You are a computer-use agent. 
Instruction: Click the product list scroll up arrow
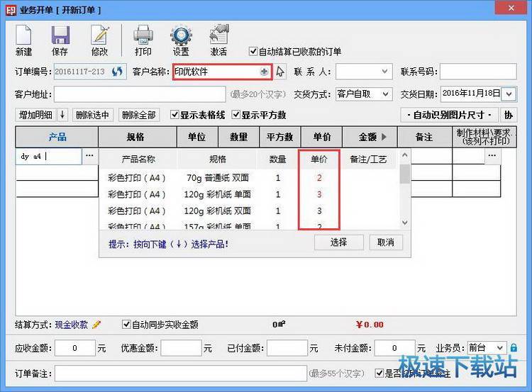point(404,155)
